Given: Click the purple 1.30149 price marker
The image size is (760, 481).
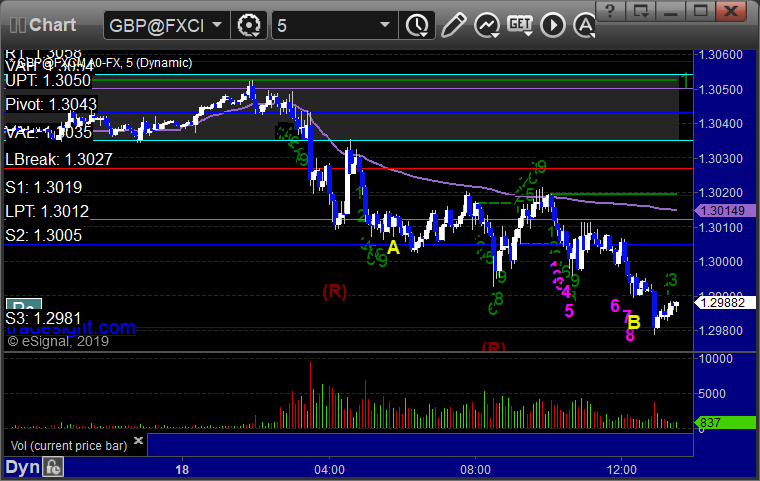Looking at the screenshot, I should 725,210.
